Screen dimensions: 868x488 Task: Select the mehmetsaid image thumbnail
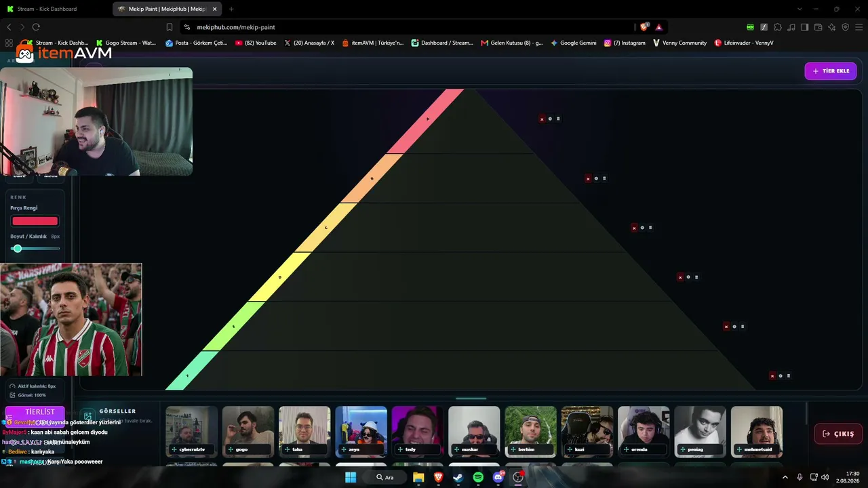coord(757,432)
